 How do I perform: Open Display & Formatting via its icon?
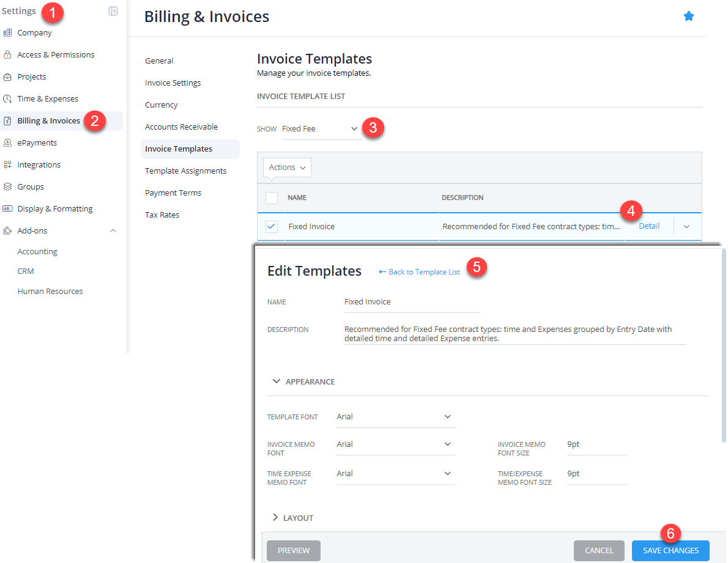tap(8, 208)
